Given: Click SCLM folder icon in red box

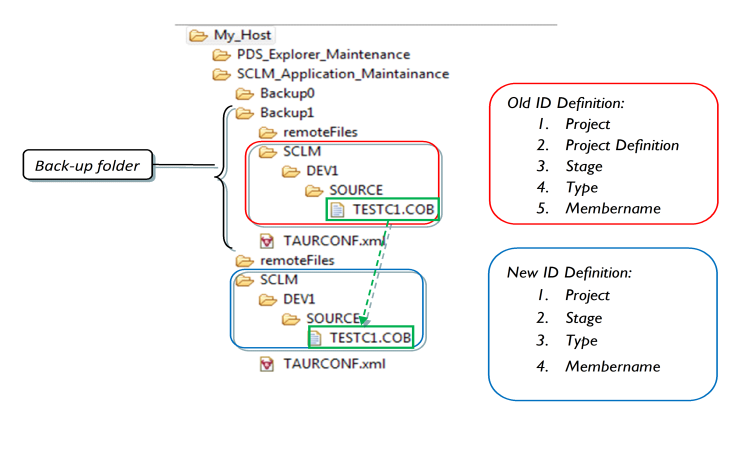Looking at the screenshot, I should tap(266, 152).
